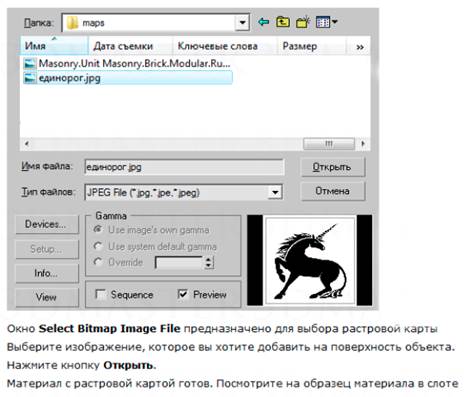The width and height of the screenshot is (467, 397).
Task: Increase Override gamma with up spinner
Action: (x=209, y=259)
